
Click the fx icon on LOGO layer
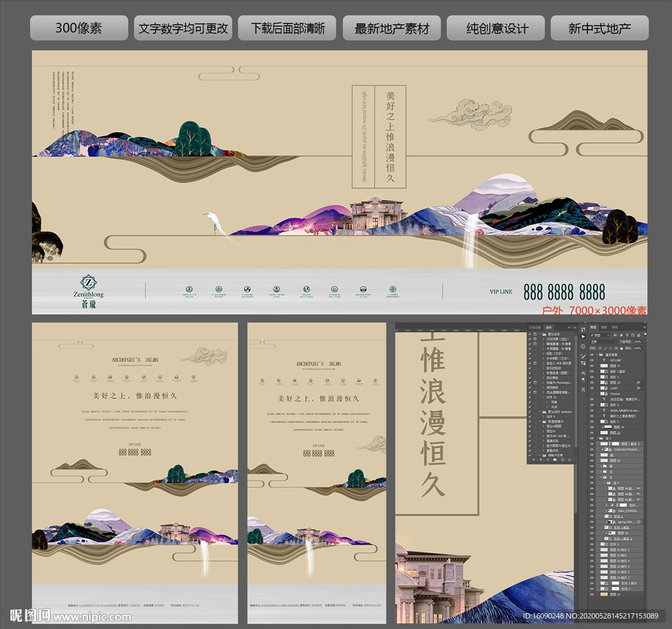[x=639, y=388]
